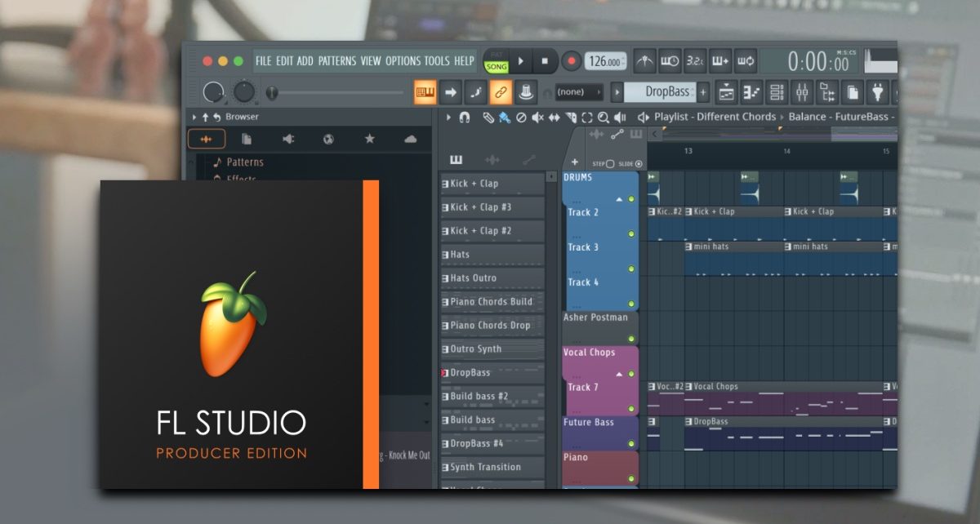Choose the Select tool in Playlist
This screenshot has width=980, height=524.
coord(586,118)
